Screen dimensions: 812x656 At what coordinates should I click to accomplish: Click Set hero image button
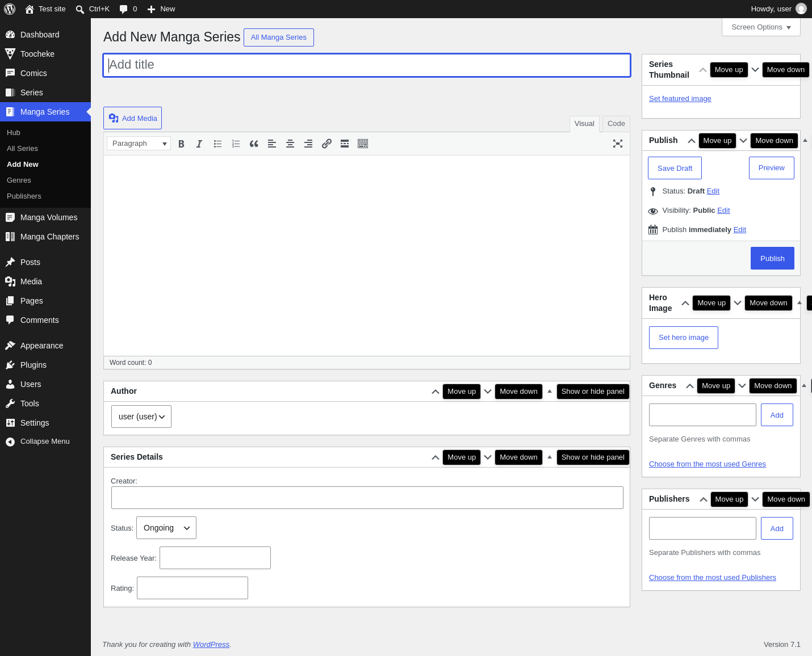[x=684, y=338]
